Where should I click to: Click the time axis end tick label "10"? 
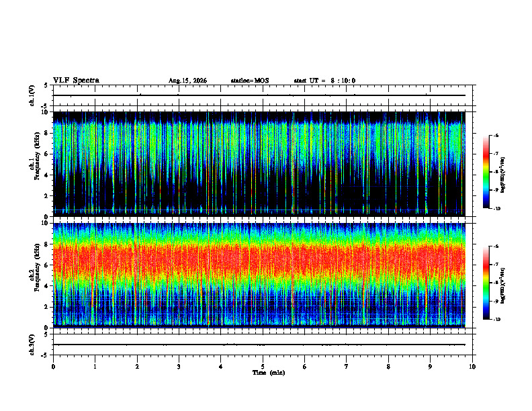(472, 367)
